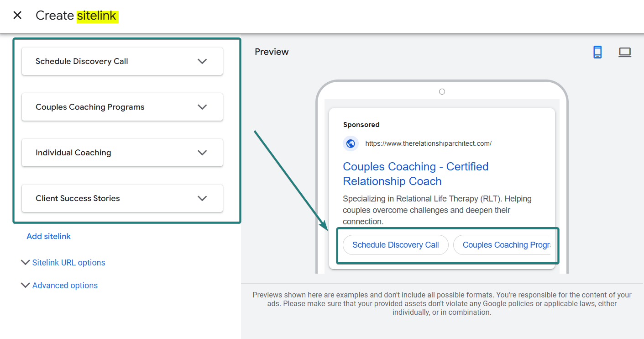Open the Schedule Discovery Call sitelink card
Viewport: 644px width, 339px height.
click(82, 61)
